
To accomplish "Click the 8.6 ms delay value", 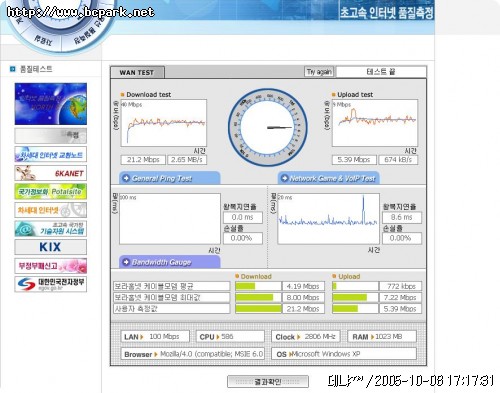I will click(x=402, y=217).
